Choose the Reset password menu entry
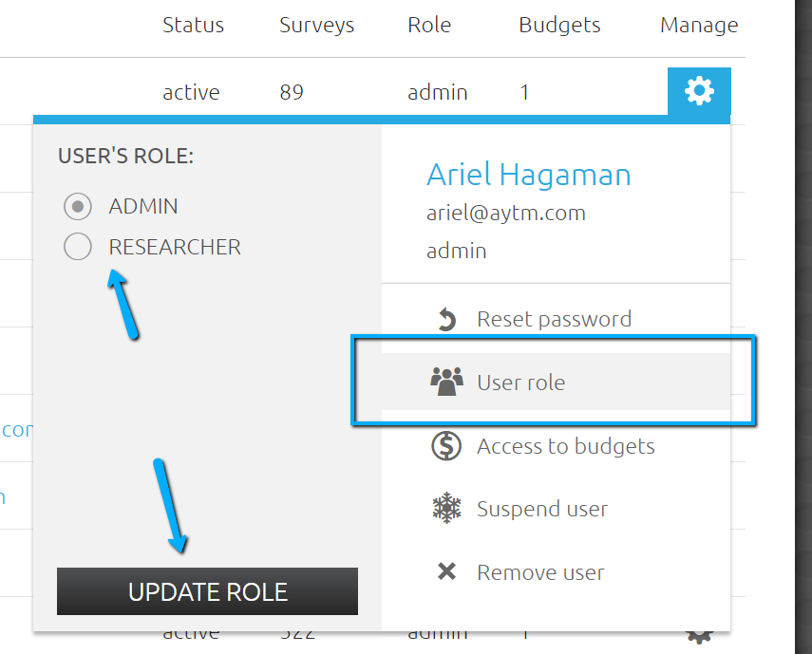Image resolution: width=812 pixels, height=654 pixels. (x=554, y=320)
